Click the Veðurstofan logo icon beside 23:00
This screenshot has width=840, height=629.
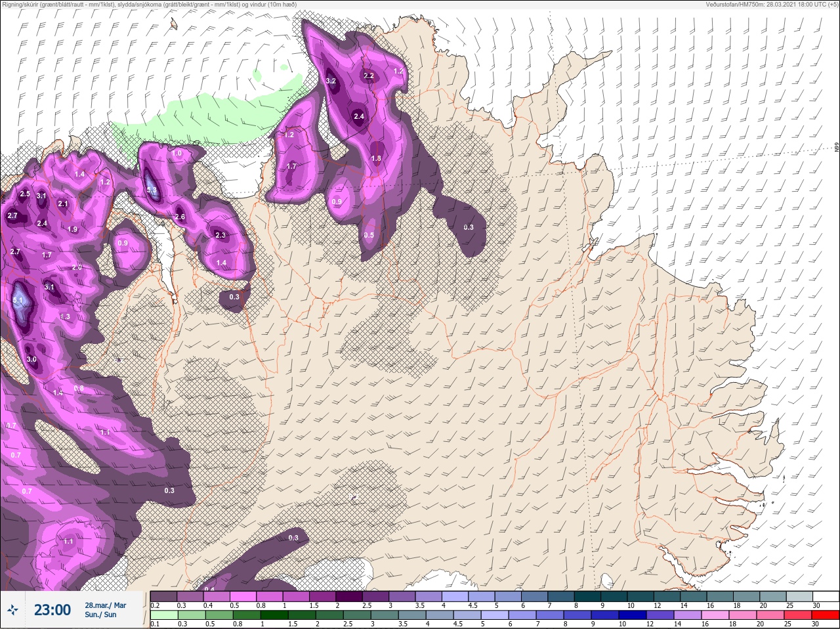(12, 610)
